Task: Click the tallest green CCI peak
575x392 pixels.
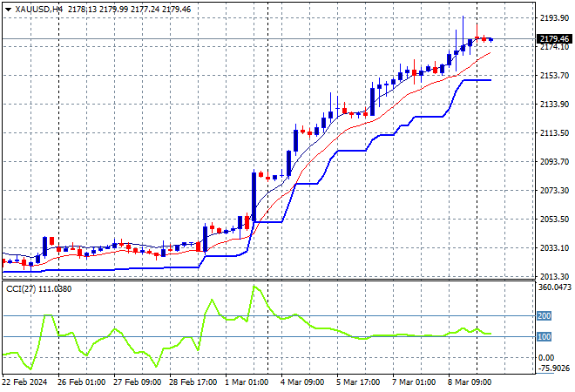Action: (x=254, y=287)
